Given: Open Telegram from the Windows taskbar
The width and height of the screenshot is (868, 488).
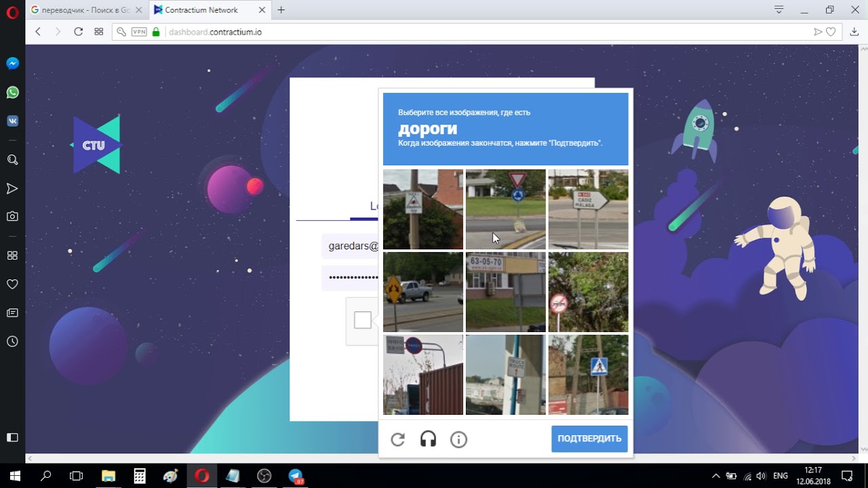Looking at the screenshot, I should click(296, 476).
